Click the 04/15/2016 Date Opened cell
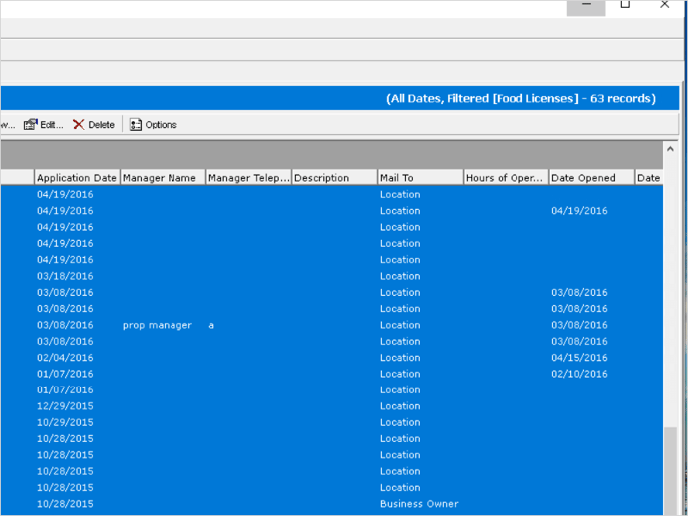This screenshot has height=516, width=688. tap(579, 358)
